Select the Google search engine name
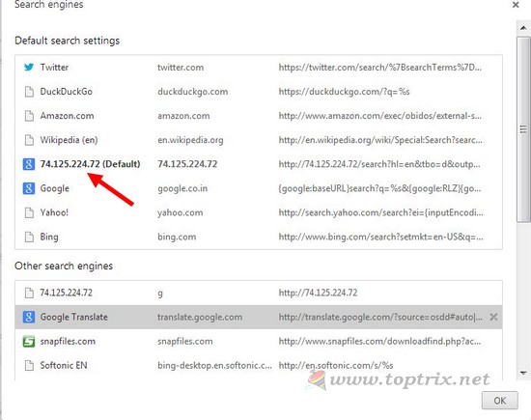The image size is (531, 420). click(x=54, y=188)
